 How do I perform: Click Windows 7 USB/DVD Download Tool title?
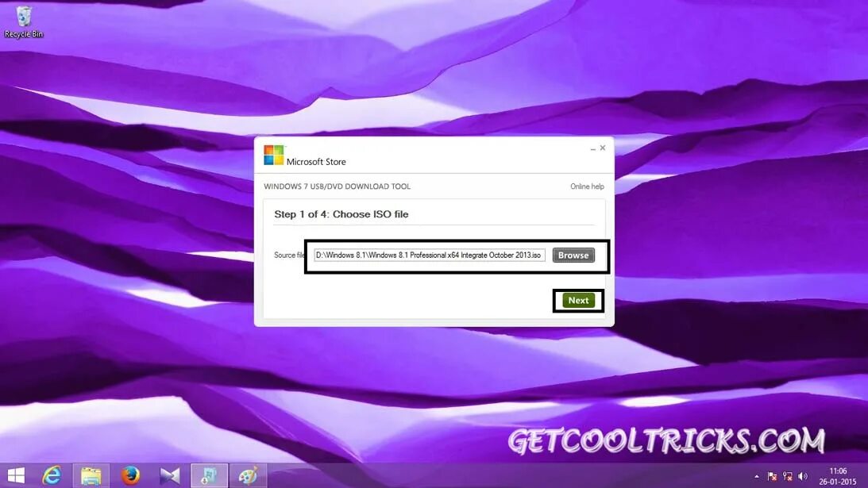click(x=338, y=186)
